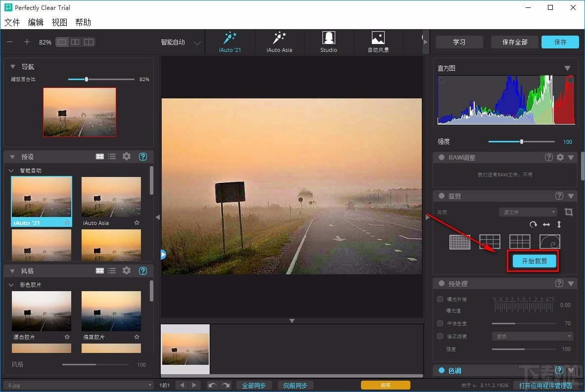This screenshot has height=392, width=585.
Task: Switch to side-by-side split view
Action: coord(75,42)
